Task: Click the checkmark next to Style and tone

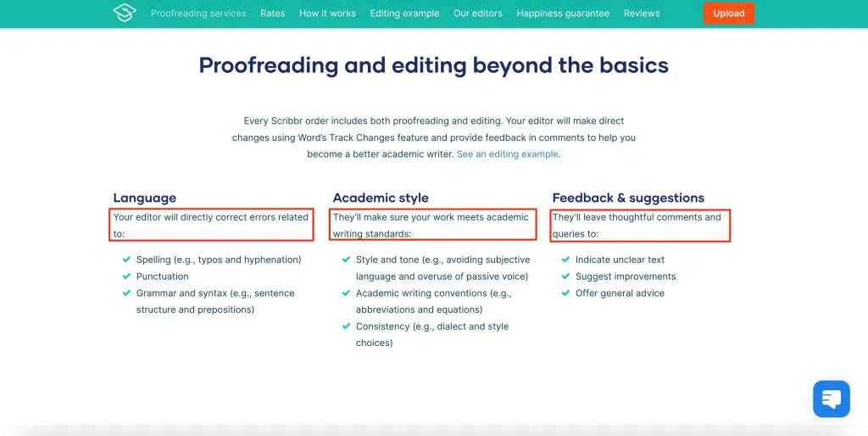Action: (x=346, y=260)
